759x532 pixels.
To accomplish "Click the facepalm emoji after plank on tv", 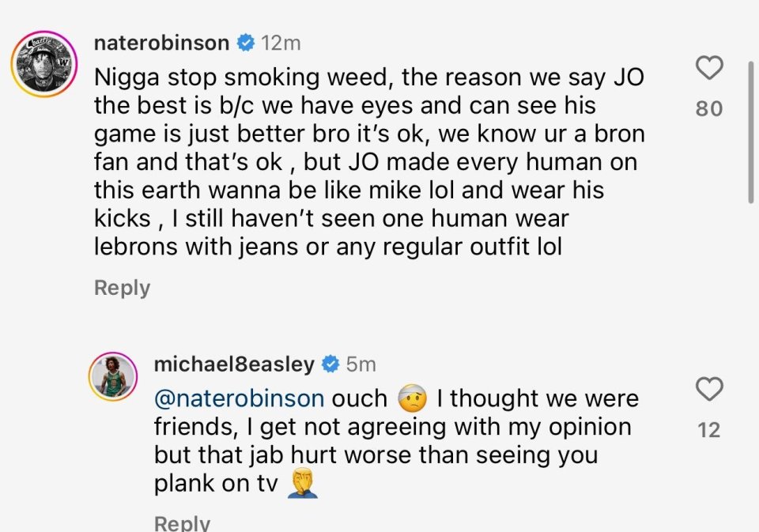I will click(301, 484).
